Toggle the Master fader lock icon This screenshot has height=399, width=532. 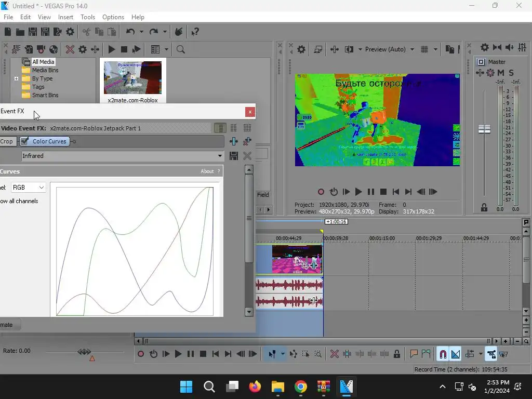coord(484,208)
